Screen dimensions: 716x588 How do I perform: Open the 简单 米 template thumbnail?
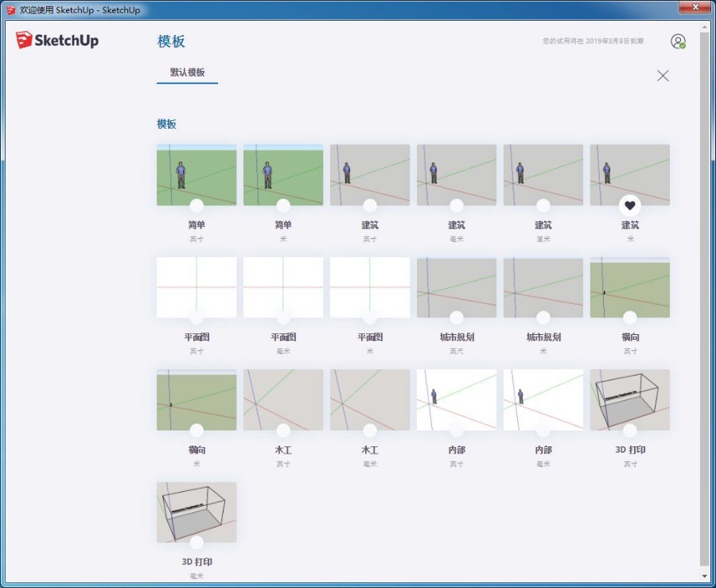283,174
